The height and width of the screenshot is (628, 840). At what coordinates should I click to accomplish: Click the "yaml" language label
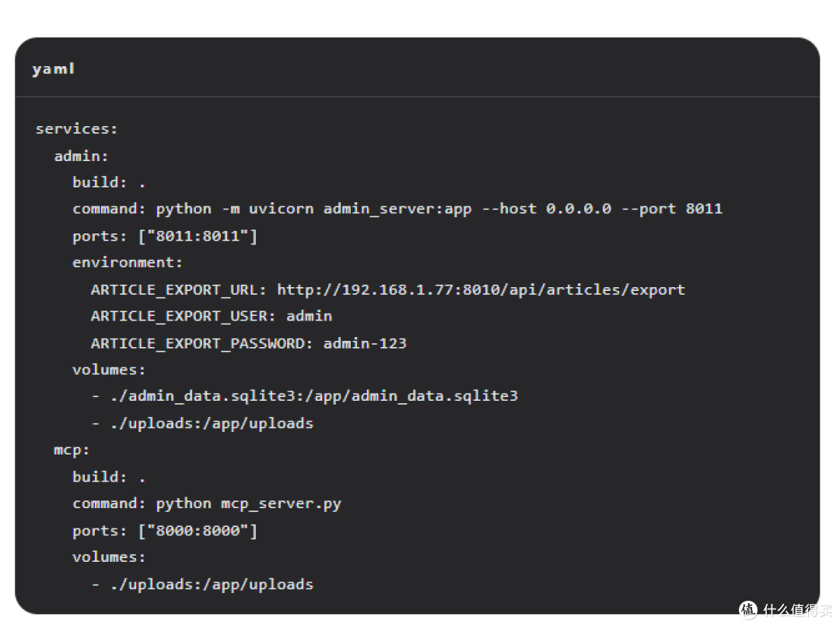pyautogui.click(x=54, y=69)
